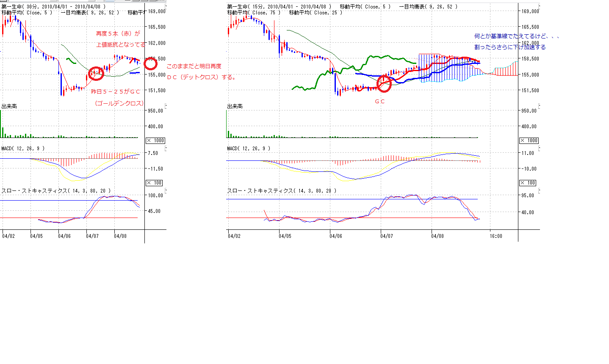This screenshot has width=609, height=364.
Task: Click the ×100 scale box on the right MACD panel
Action: 529,183
